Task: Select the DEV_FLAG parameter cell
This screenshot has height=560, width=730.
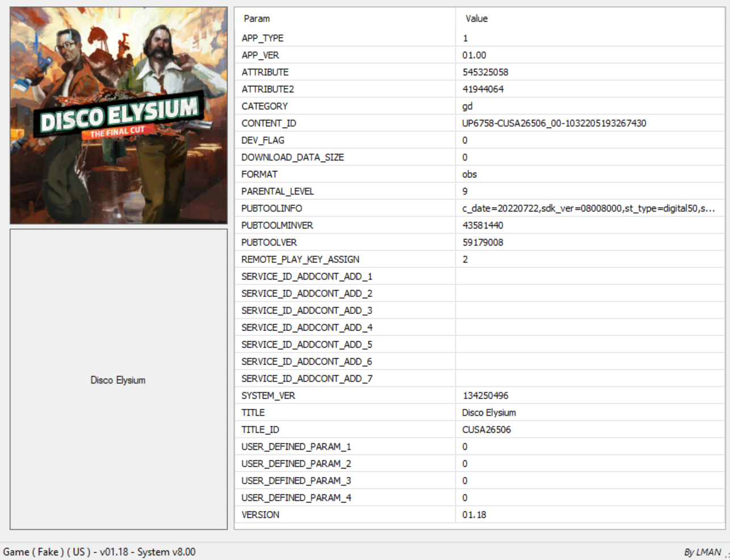Action: click(x=345, y=140)
